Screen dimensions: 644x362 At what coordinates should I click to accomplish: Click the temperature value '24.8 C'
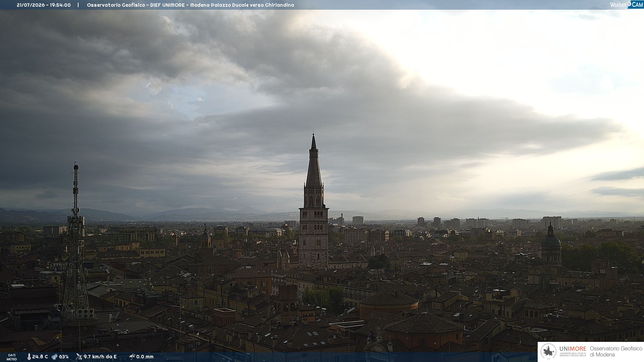click(40, 357)
